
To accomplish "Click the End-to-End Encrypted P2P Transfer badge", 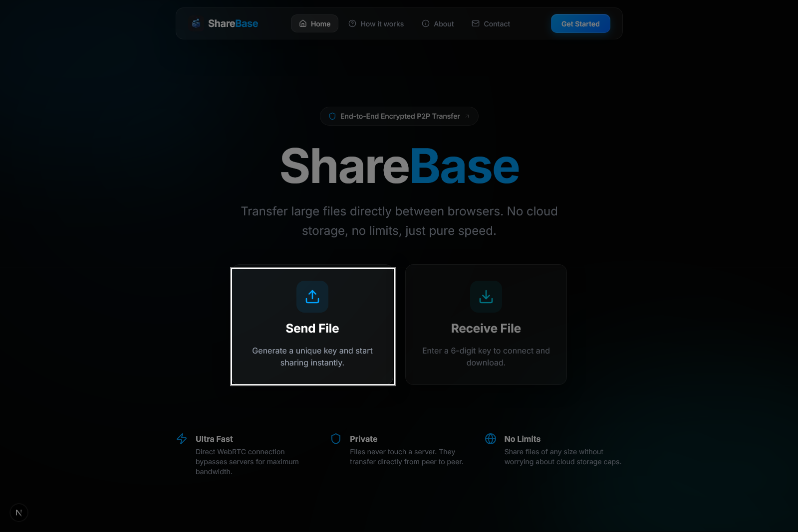I will (399, 116).
